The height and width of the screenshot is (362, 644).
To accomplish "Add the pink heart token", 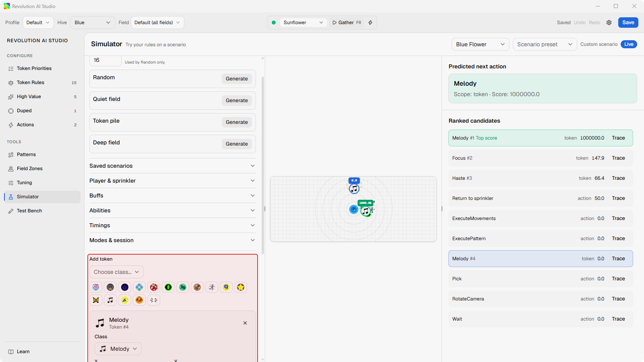I will [96, 287].
